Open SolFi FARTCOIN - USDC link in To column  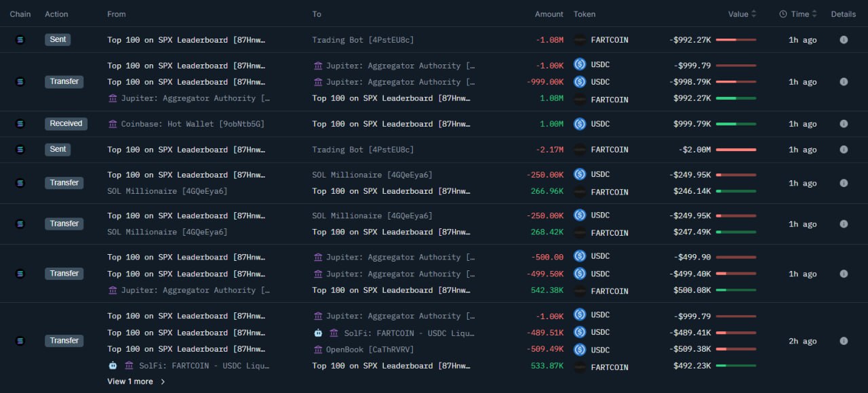coord(410,333)
